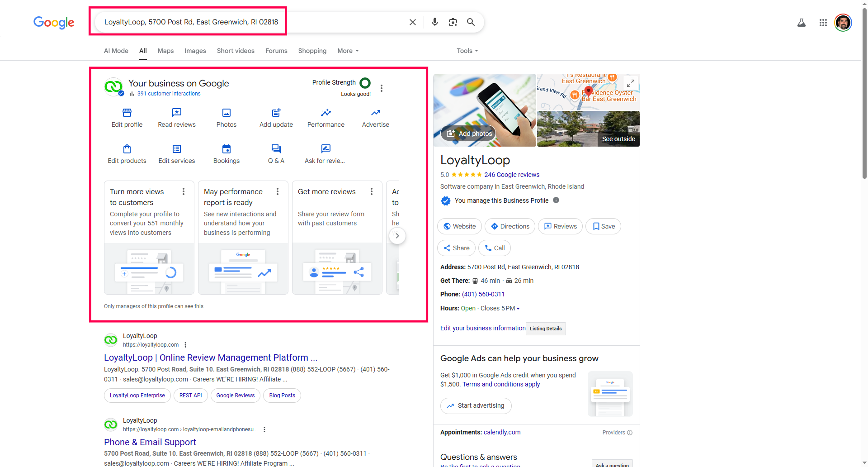
Task: Open the Tools dropdown
Action: [467, 51]
